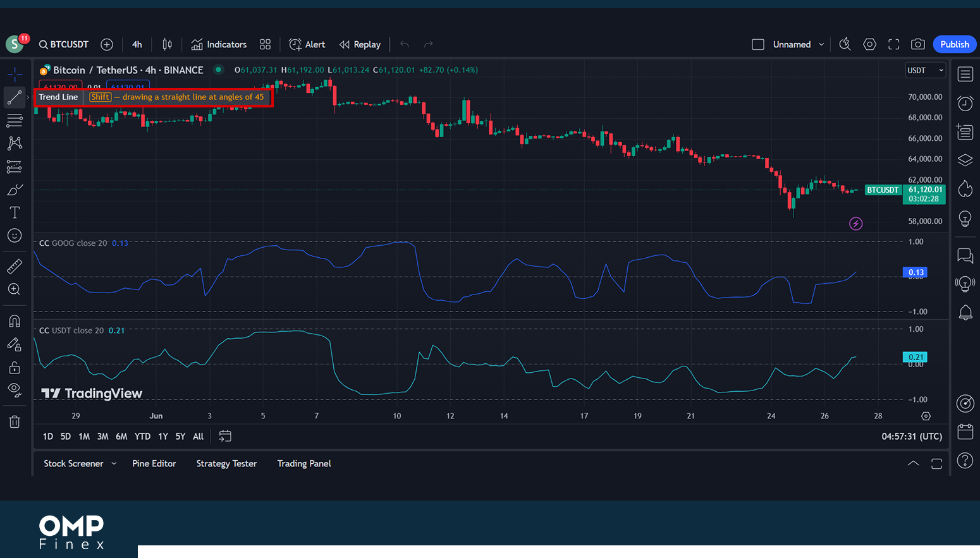This screenshot has width=980, height=558.
Task: Select the Text annotation tool
Action: tap(15, 212)
